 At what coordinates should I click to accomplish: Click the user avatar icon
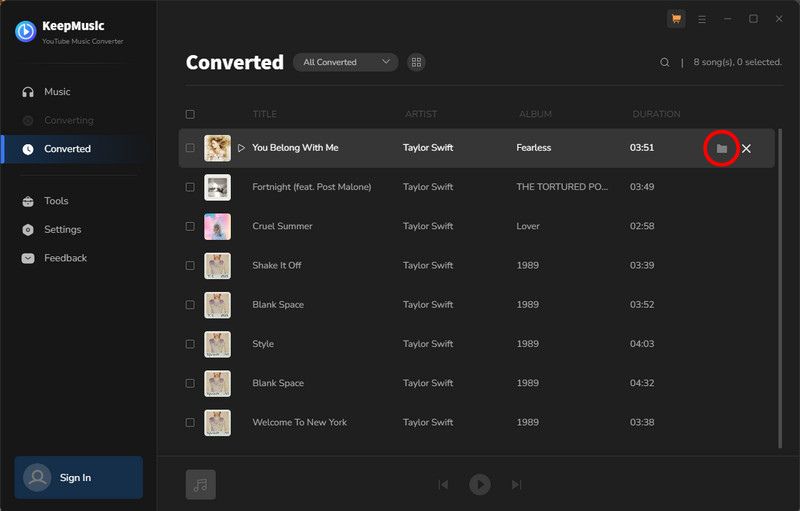pyautogui.click(x=37, y=477)
